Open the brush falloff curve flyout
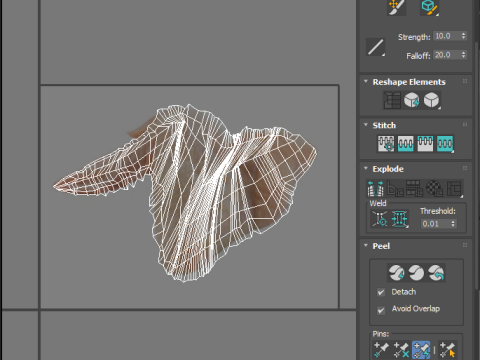The width and height of the screenshot is (480, 360). pyautogui.click(x=376, y=47)
